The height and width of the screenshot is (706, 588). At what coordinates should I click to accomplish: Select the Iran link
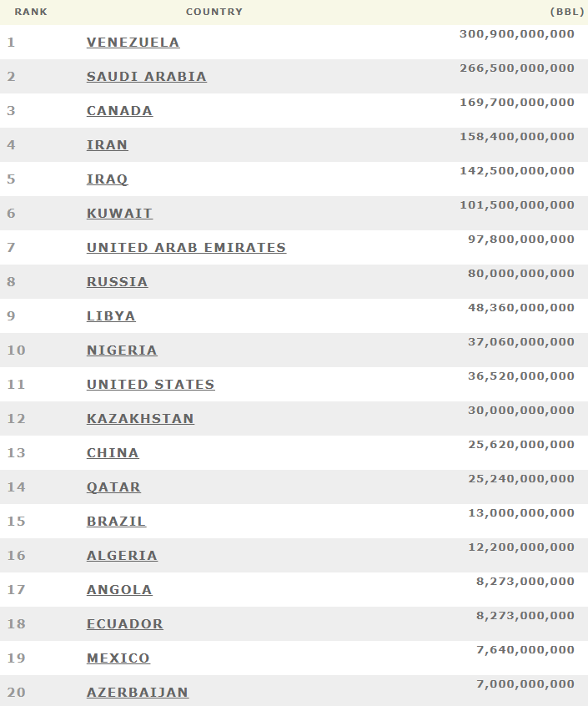[x=107, y=145]
